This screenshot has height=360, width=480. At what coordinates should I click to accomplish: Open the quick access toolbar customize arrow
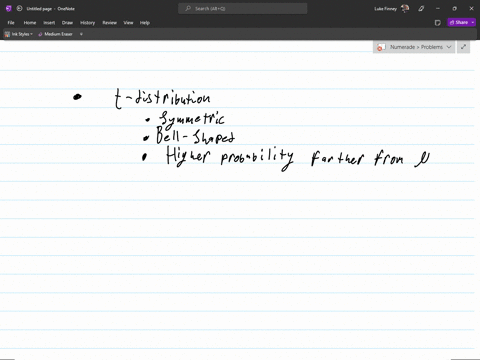81,34
